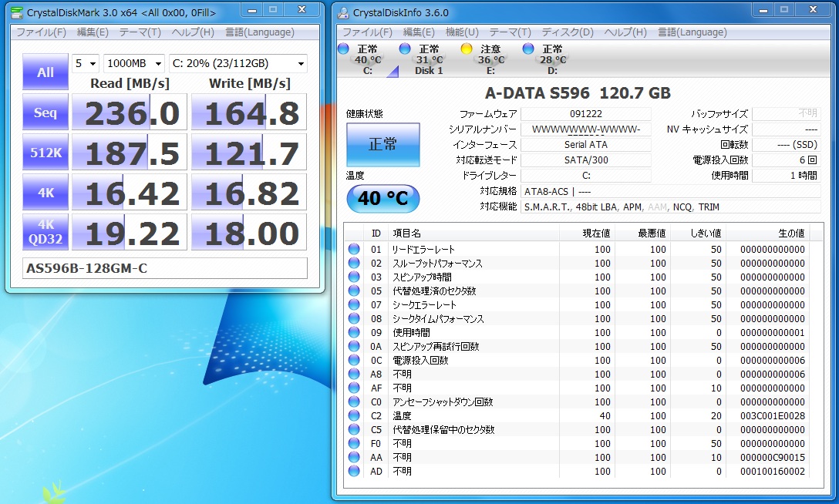Click status orb for attribute 09 row
This screenshot has height=504, width=839.
point(354,332)
